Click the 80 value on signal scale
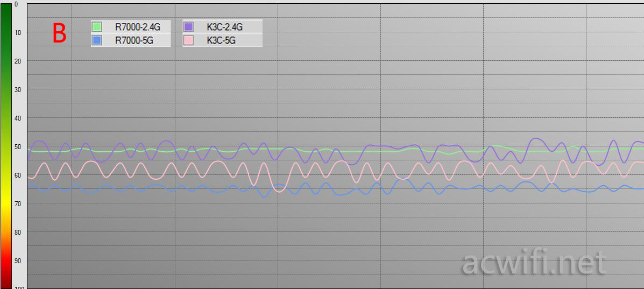This screenshot has width=644, height=289. (18, 232)
